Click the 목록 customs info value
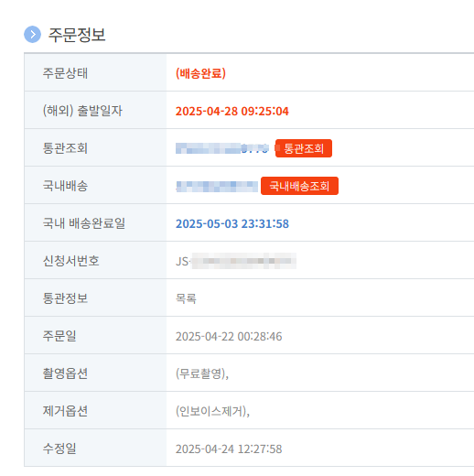The image size is (474, 476). click(186, 298)
